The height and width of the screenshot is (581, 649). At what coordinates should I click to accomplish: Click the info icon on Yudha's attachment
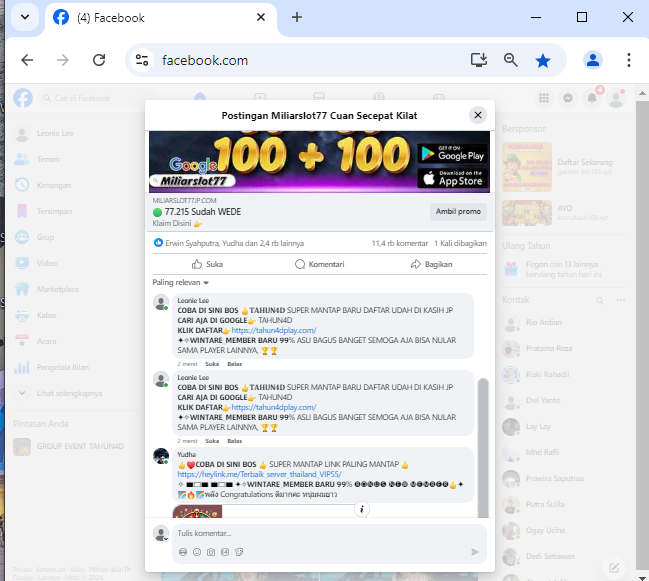(362, 509)
